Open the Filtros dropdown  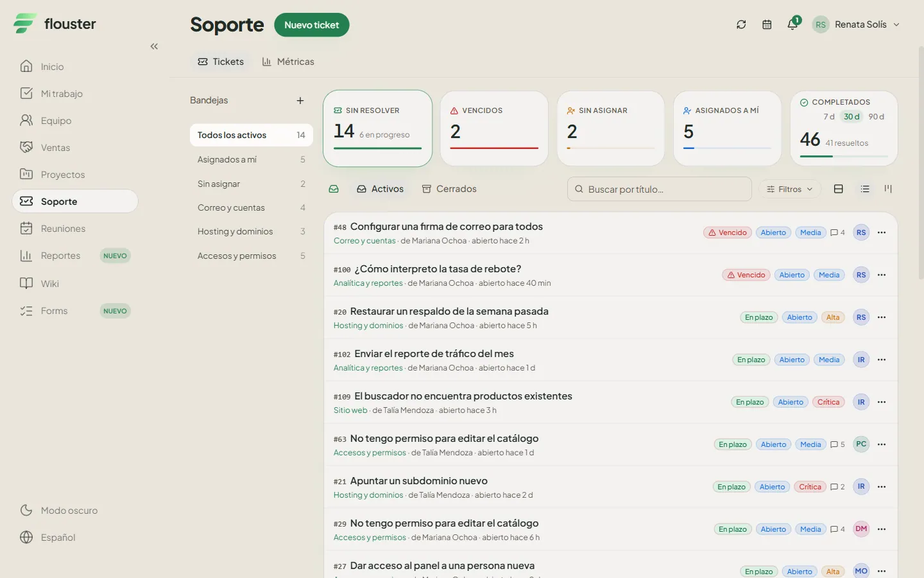pos(790,189)
